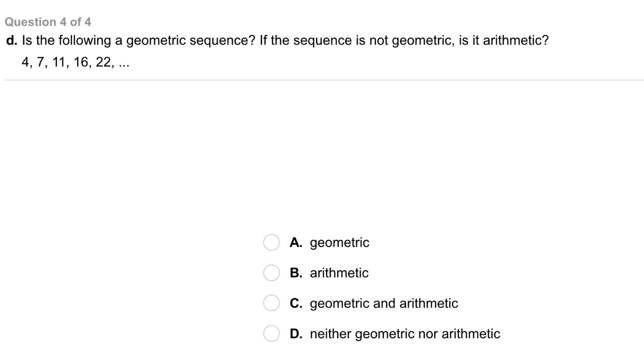Click the bold "B." option letter
This screenshot has height=347, width=644.
(296, 273)
